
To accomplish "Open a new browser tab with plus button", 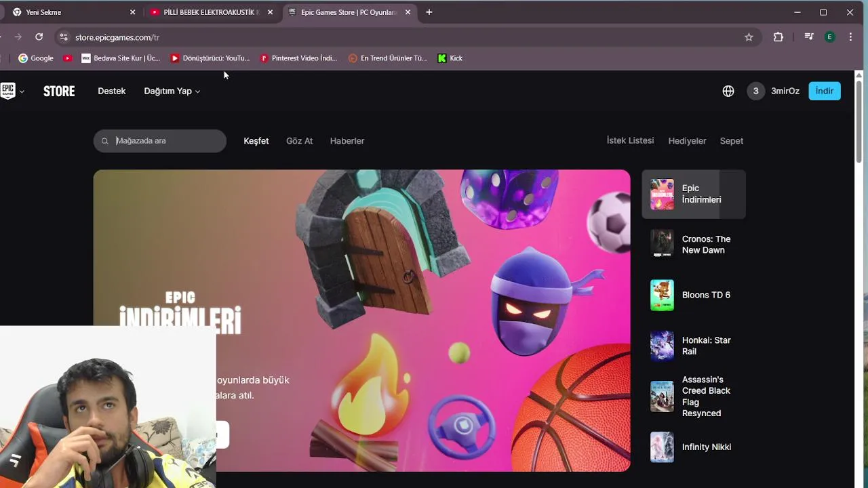I will click(x=429, y=12).
